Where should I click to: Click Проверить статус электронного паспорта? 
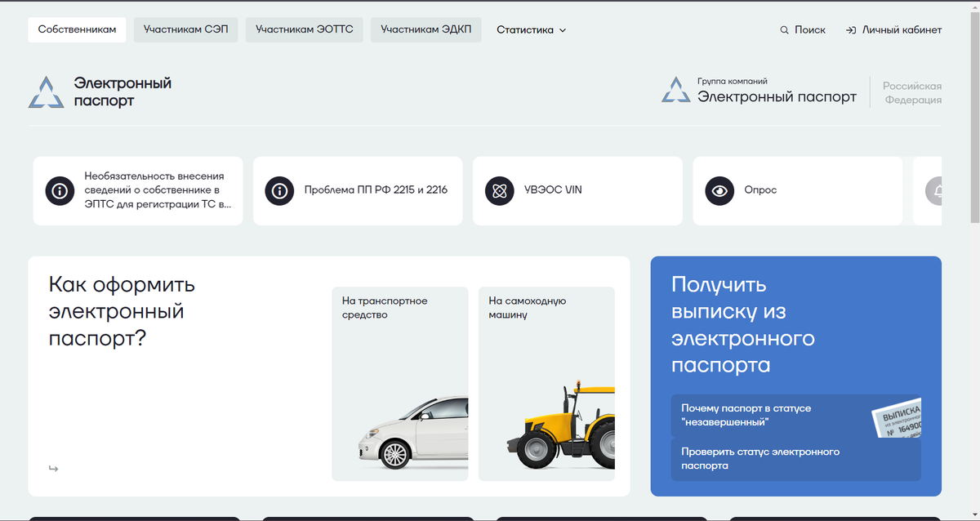796,459
